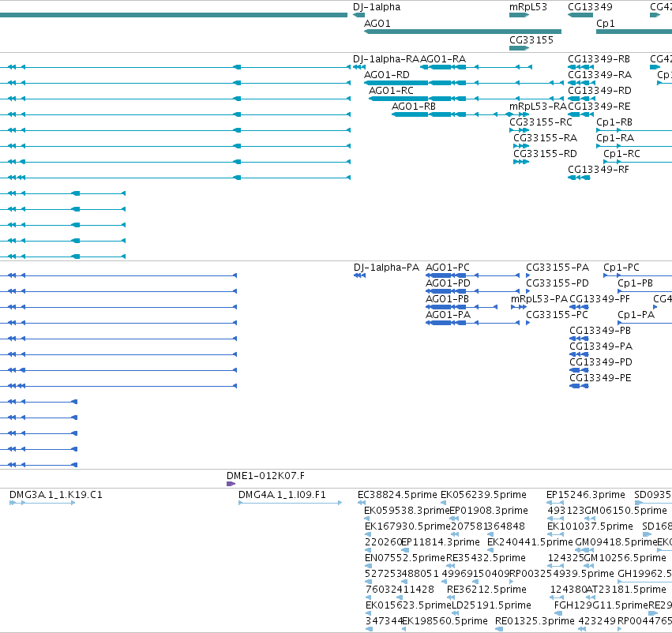This screenshot has height=633, width=672.
Task: Click the Cp1-PB protein label
Action: tap(635, 283)
